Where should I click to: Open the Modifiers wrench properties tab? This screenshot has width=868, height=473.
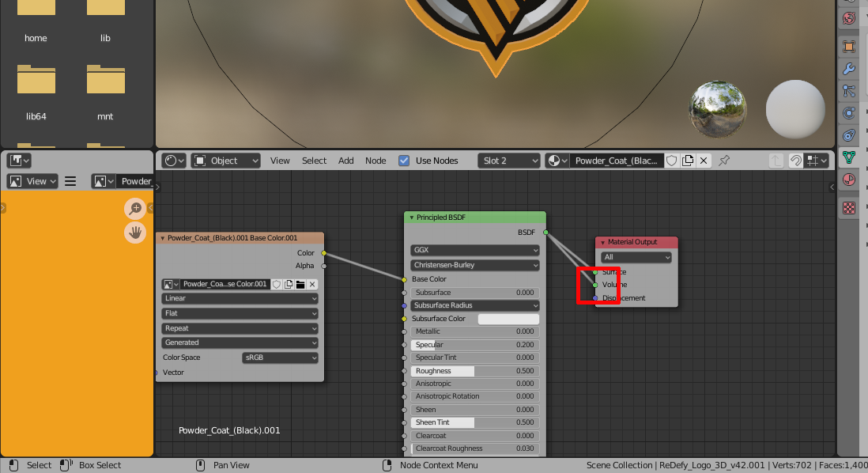pos(848,69)
